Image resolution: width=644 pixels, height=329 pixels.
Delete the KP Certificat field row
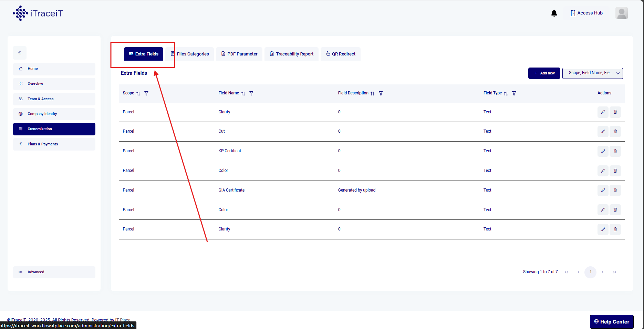coord(615,151)
